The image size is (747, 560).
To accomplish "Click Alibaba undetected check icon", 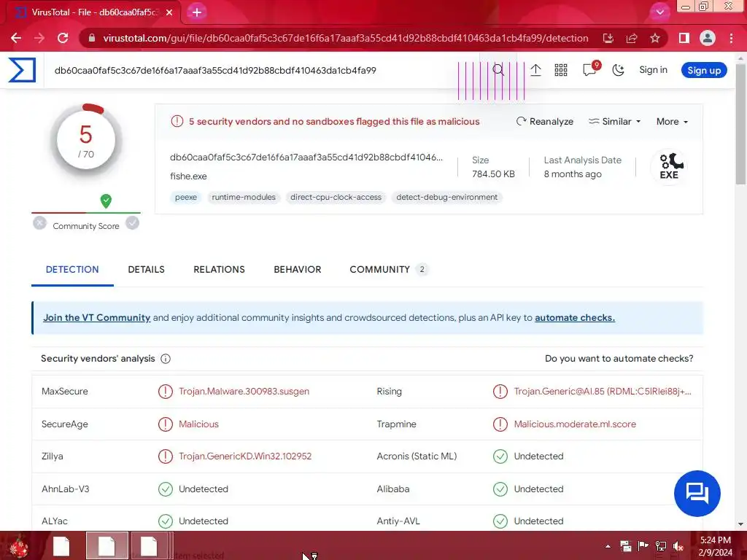I will click(x=500, y=489).
